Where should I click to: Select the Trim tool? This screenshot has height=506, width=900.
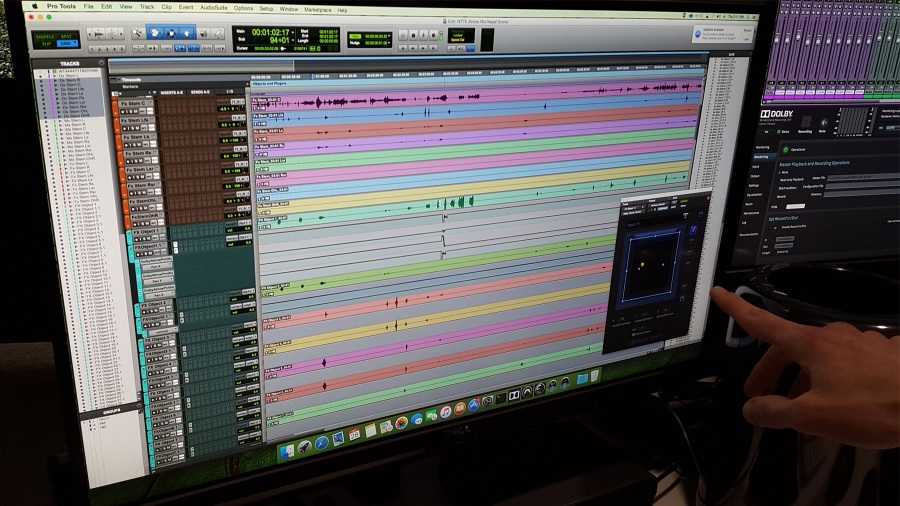[x=154, y=33]
